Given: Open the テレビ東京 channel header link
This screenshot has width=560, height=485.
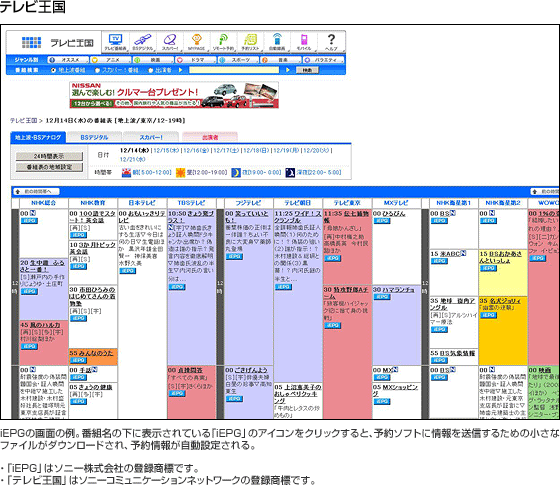Looking at the screenshot, I should click(x=347, y=203).
